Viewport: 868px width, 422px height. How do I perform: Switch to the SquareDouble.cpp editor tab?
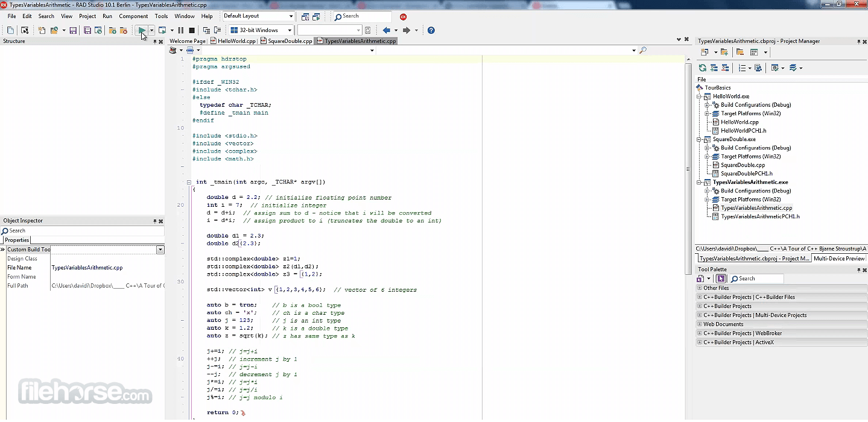(287, 41)
